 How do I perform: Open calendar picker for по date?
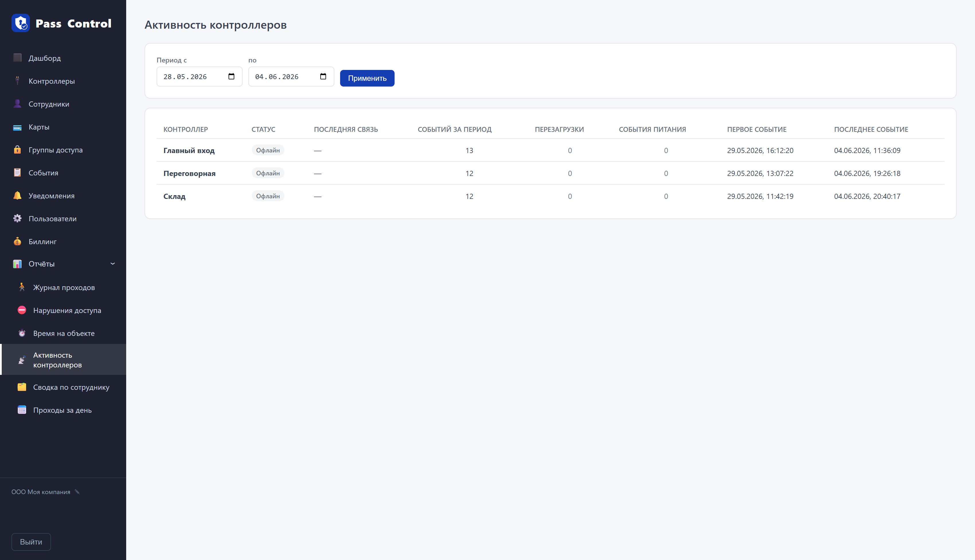tap(323, 77)
